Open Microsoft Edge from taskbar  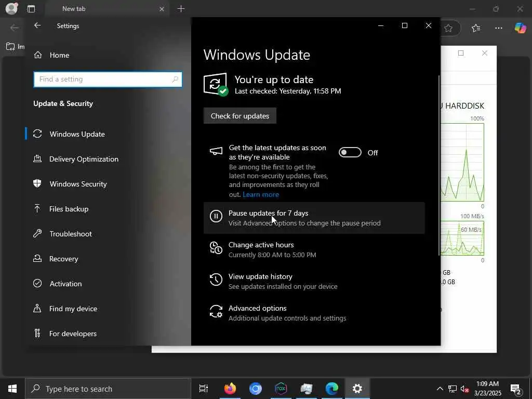click(331, 389)
